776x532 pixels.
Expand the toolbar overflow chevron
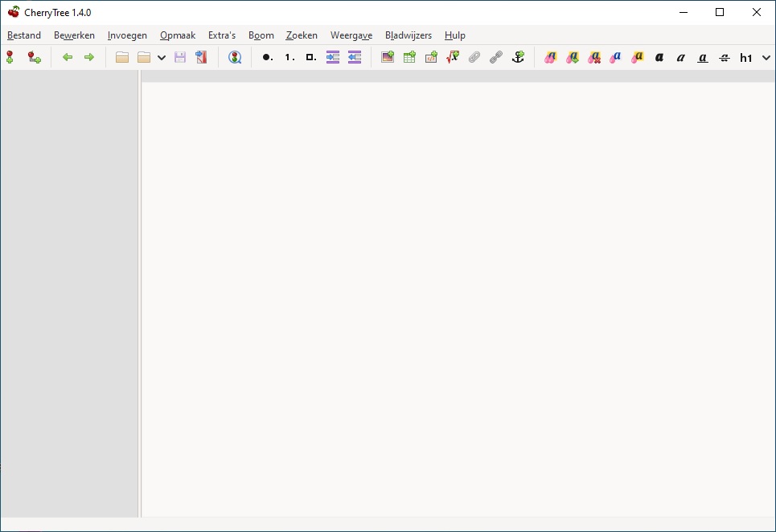tap(766, 57)
